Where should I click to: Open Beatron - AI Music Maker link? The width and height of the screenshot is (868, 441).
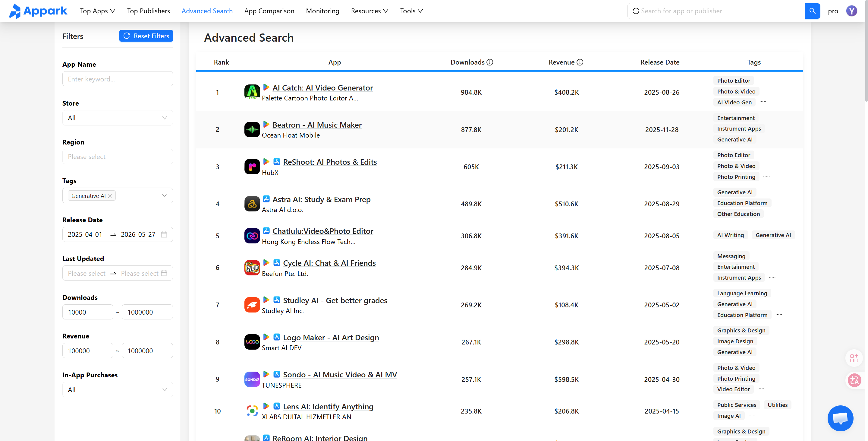tap(317, 125)
